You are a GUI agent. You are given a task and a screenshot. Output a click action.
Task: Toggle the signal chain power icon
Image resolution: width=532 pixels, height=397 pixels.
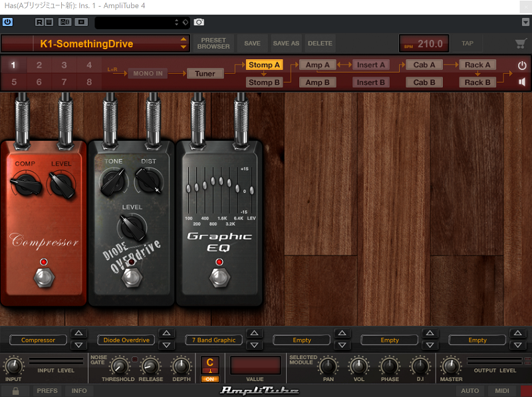pyautogui.click(x=522, y=65)
